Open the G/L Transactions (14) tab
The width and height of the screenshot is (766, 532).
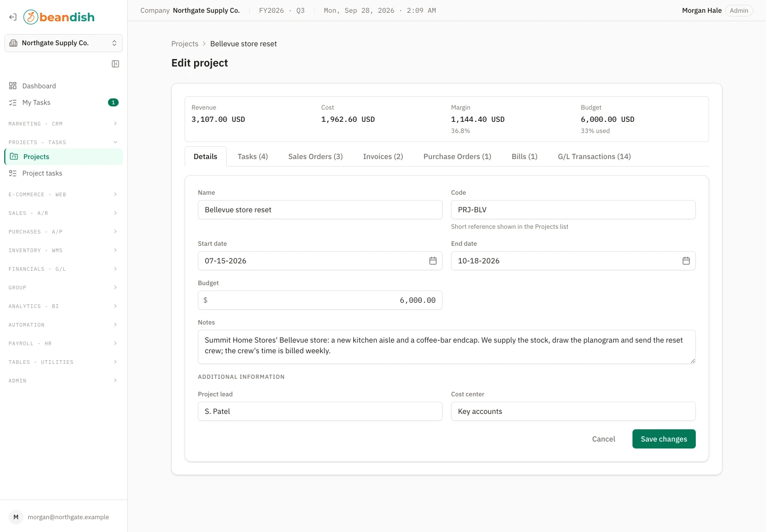click(594, 156)
